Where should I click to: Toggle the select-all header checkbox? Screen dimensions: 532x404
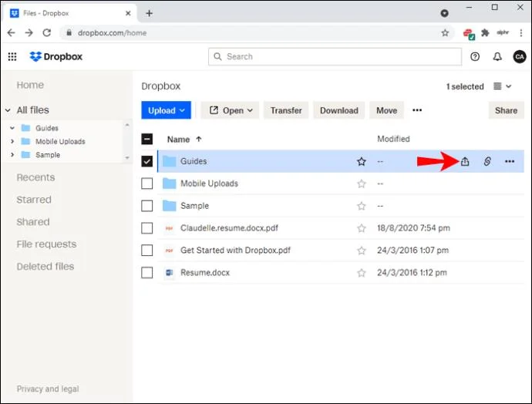[x=147, y=139]
